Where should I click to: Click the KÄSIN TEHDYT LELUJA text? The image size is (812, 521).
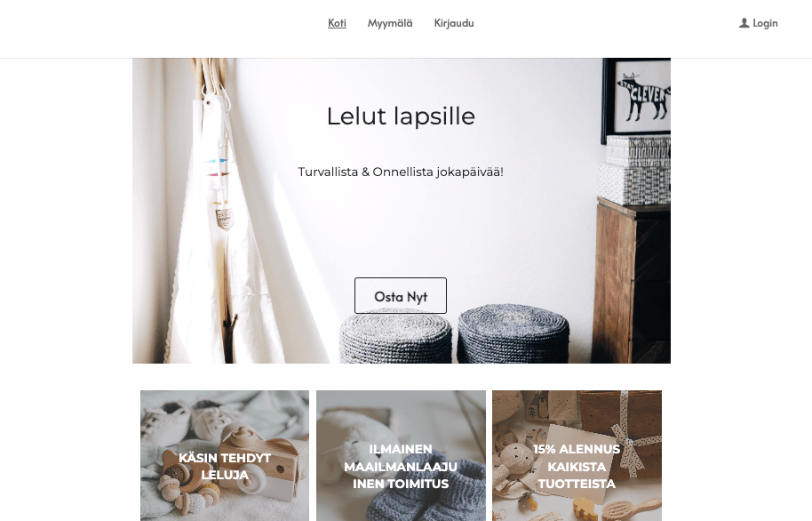pyautogui.click(x=225, y=466)
